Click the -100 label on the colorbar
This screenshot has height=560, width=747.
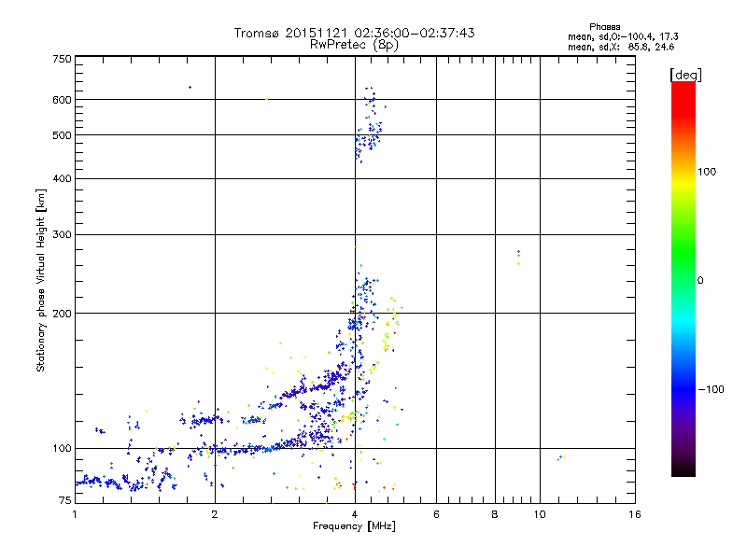pos(712,389)
